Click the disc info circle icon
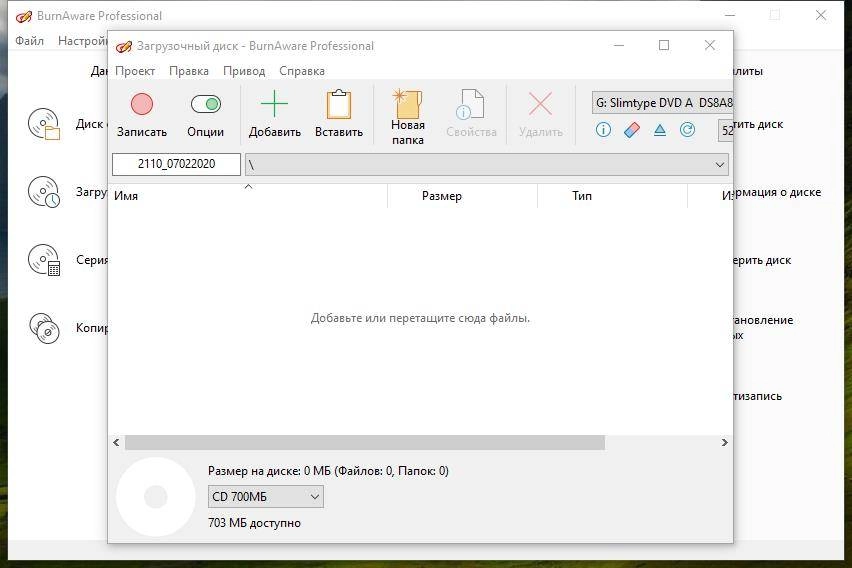 point(603,130)
